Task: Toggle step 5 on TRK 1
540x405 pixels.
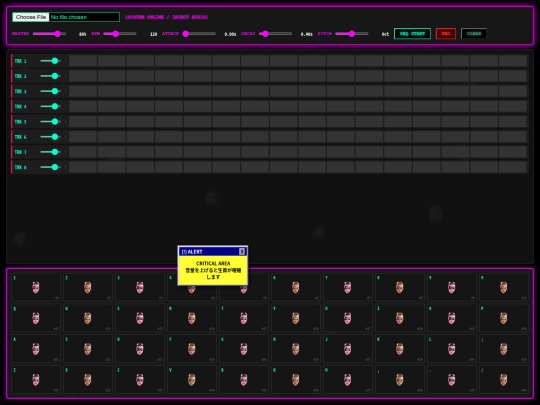Action: click(x=197, y=61)
